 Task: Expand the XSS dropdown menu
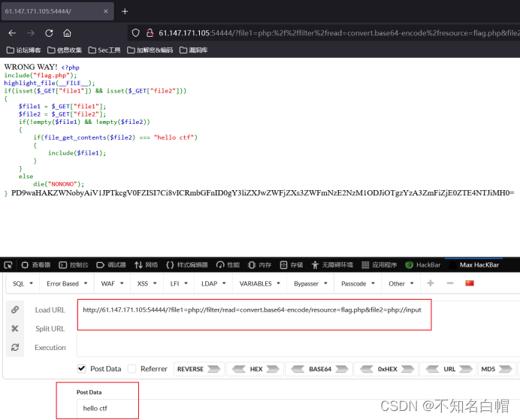147,284
